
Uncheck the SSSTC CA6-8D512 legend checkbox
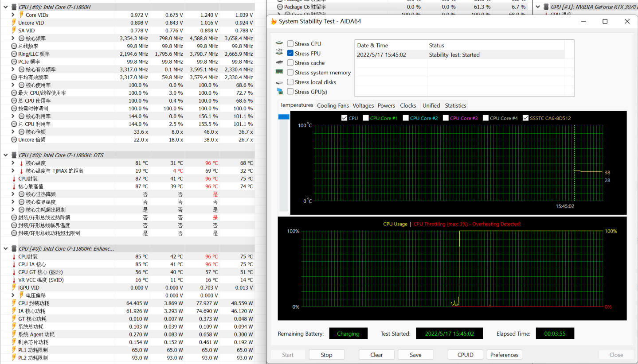(526, 118)
